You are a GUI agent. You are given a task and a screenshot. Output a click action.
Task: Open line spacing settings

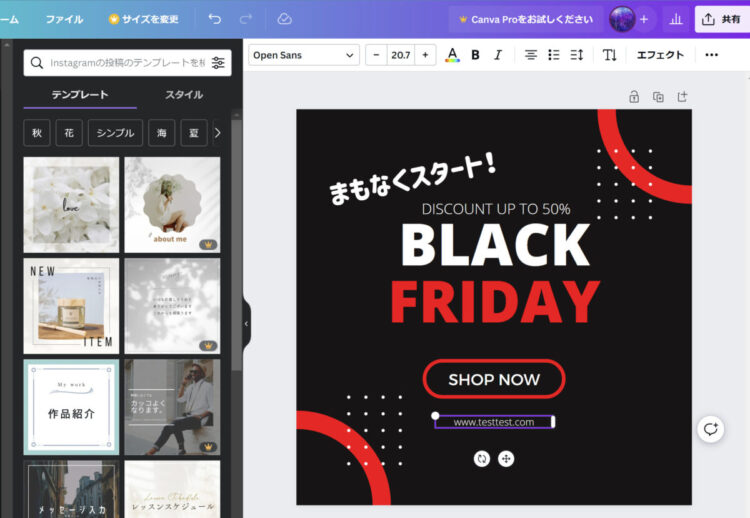(x=577, y=55)
